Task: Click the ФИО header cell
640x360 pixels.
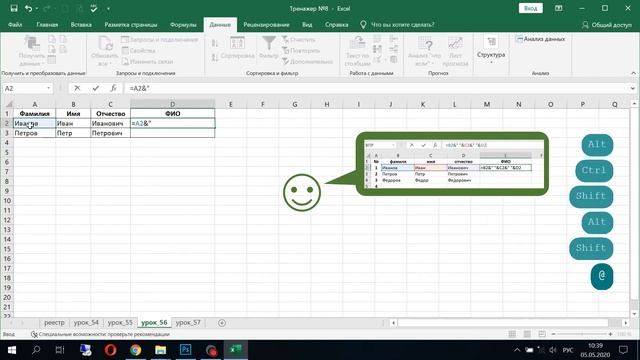Action: (x=173, y=113)
